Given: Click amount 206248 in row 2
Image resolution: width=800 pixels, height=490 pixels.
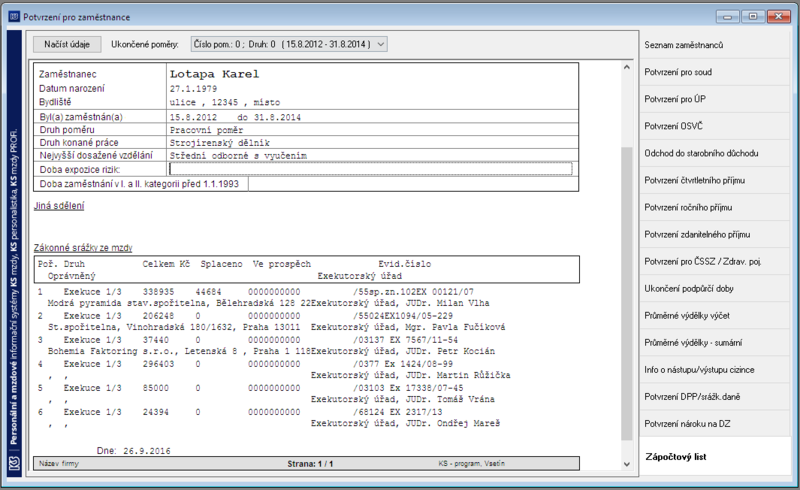Looking at the screenshot, I should 158,316.
